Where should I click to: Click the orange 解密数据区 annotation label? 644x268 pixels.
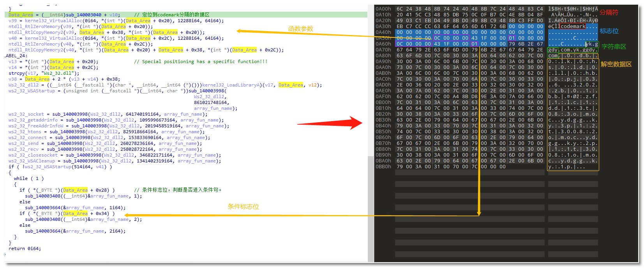(x=616, y=64)
